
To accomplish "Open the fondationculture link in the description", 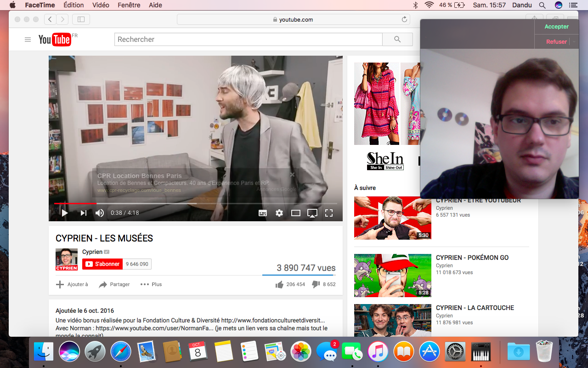I will pyautogui.click(x=273, y=320).
